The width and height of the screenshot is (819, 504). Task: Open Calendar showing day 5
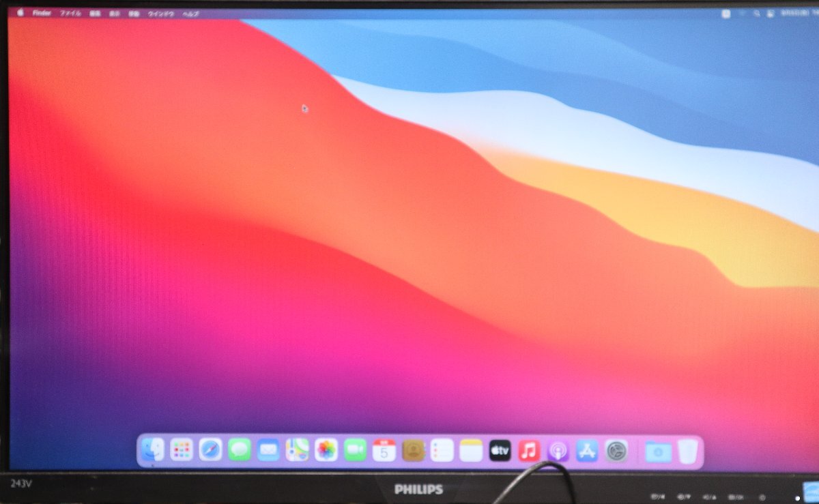[x=384, y=449]
